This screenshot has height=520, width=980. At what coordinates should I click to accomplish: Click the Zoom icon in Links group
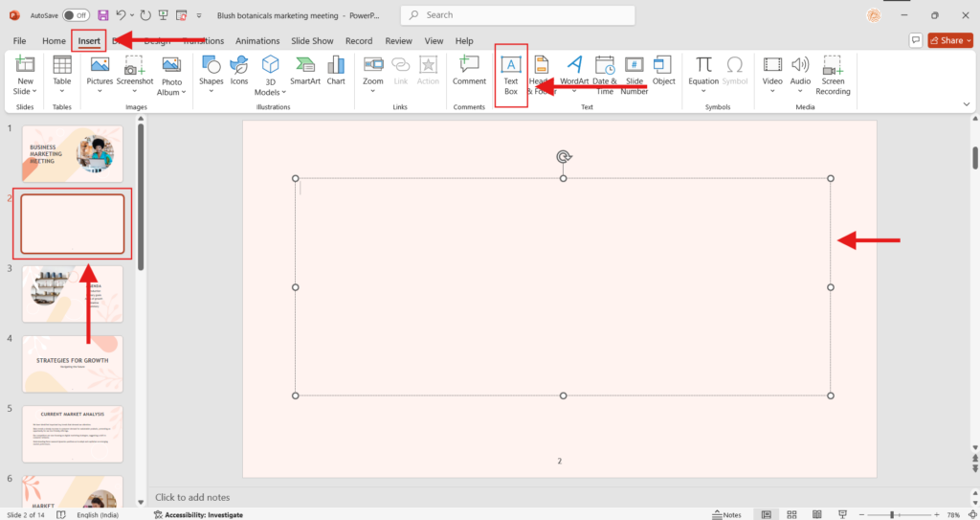click(373, 70)
